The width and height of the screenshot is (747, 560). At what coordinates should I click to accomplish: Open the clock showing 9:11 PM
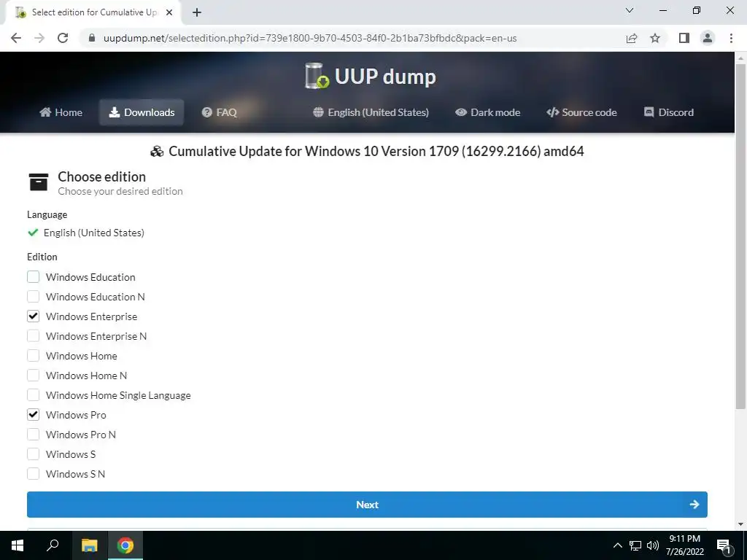(x=684, y=545)
